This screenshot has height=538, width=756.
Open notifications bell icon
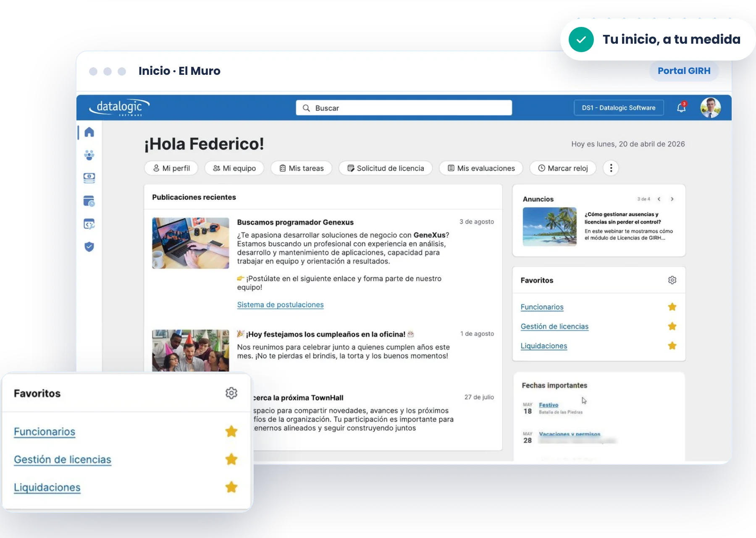coord(681,108)
